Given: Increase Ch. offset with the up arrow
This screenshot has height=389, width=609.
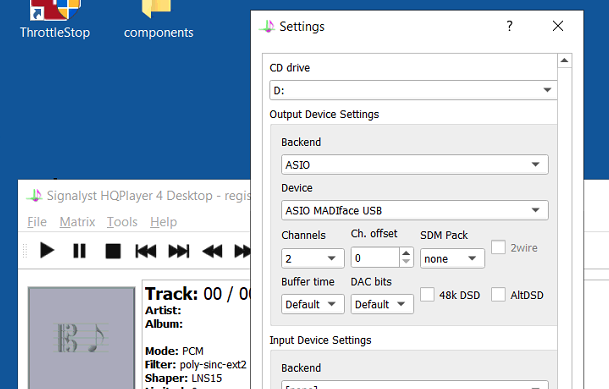Looking at the screenshot, I should (406, 254).
